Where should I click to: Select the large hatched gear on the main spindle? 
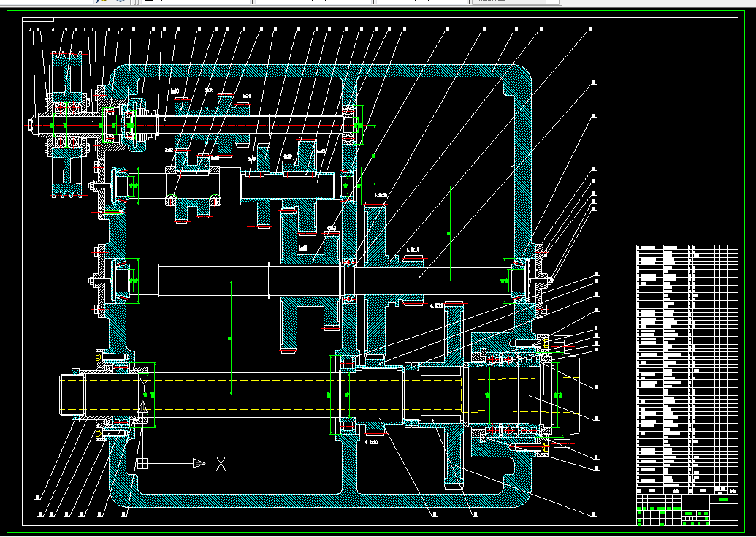[453, 395]
